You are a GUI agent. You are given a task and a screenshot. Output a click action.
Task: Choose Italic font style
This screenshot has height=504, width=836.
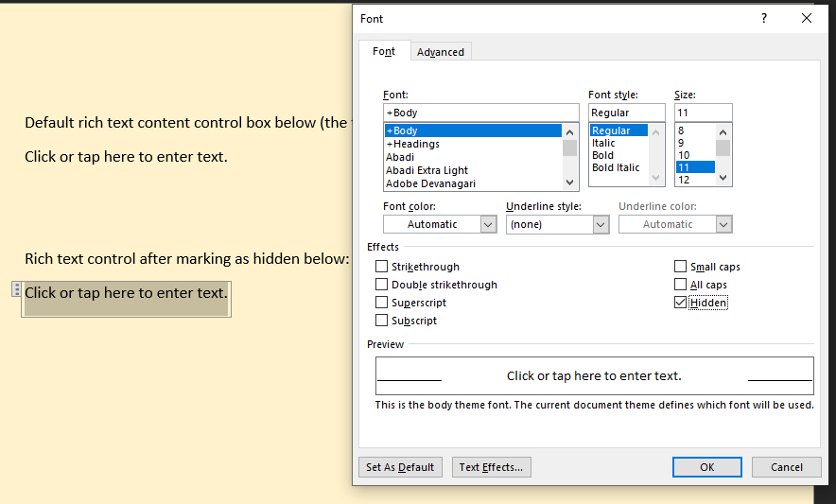619,143
